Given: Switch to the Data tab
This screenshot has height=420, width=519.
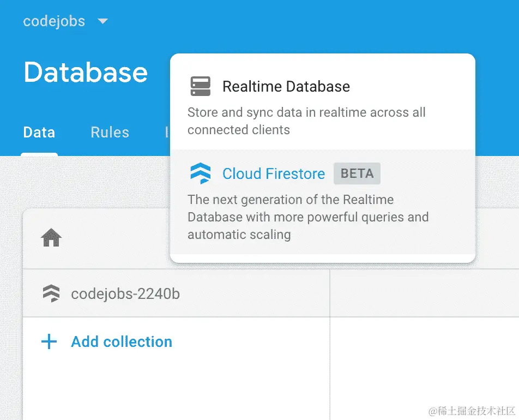Looking at the screenshot, I should (39, 133).
